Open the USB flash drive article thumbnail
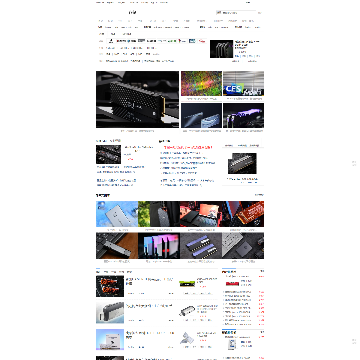Screen dimensions: 360x360 pyautogui.click(x=110, y=313)
